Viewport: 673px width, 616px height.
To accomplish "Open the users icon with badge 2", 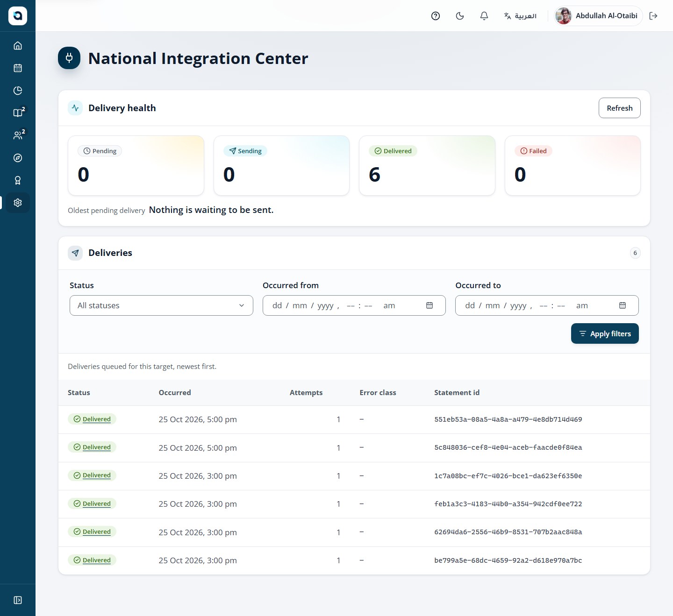I will pos(18,135).
